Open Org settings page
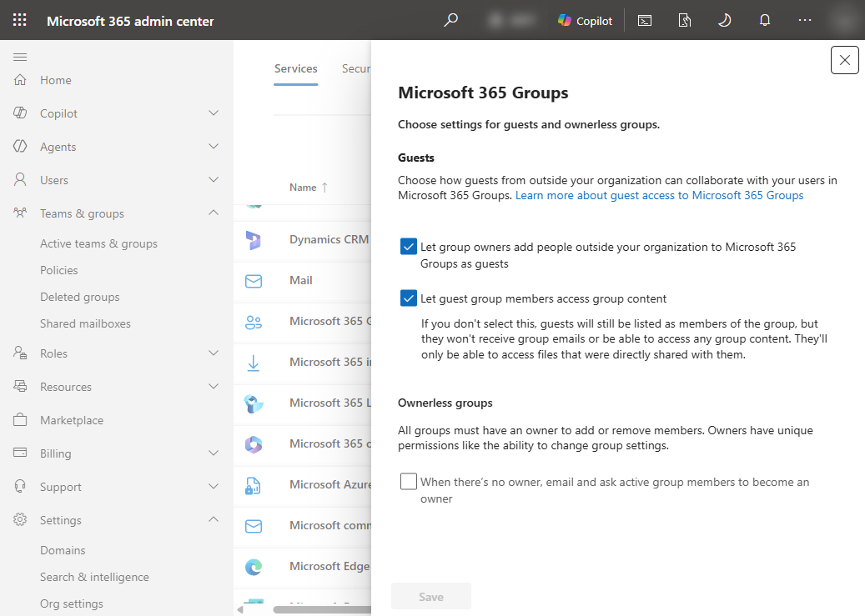The image size is (865, 616). point(71,603)
